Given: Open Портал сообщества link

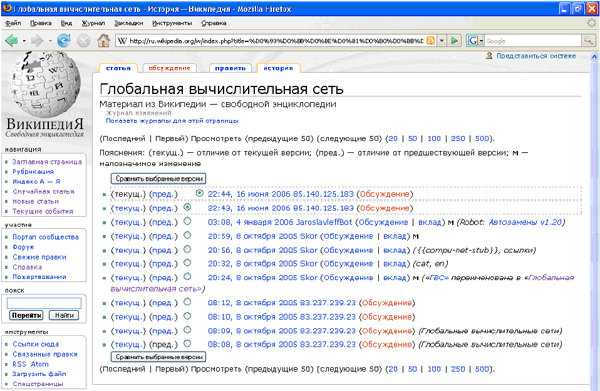Looking at the screenshot, I should (x=46, y=237).
